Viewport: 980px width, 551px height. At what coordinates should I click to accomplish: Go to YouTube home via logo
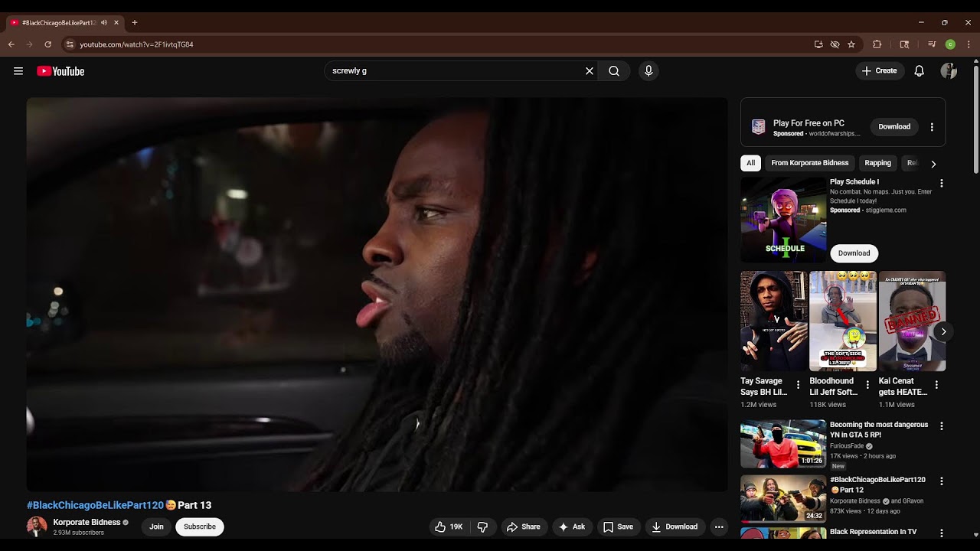pyautogui.click(x=60, y=71)
